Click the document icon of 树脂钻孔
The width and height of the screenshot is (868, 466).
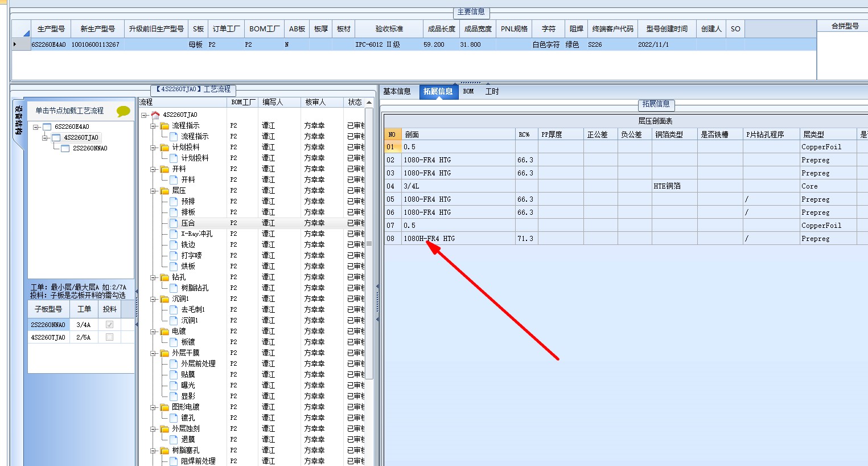[174, 288]
